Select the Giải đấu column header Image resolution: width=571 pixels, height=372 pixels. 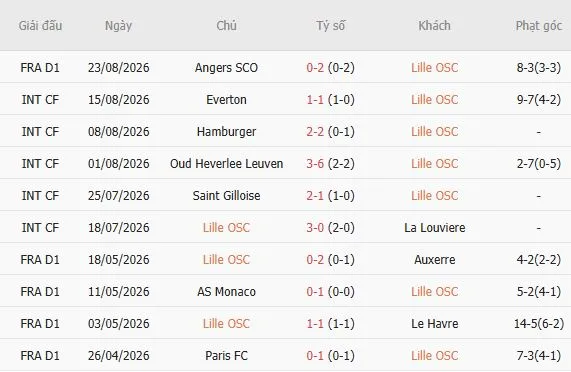[40, 25]
